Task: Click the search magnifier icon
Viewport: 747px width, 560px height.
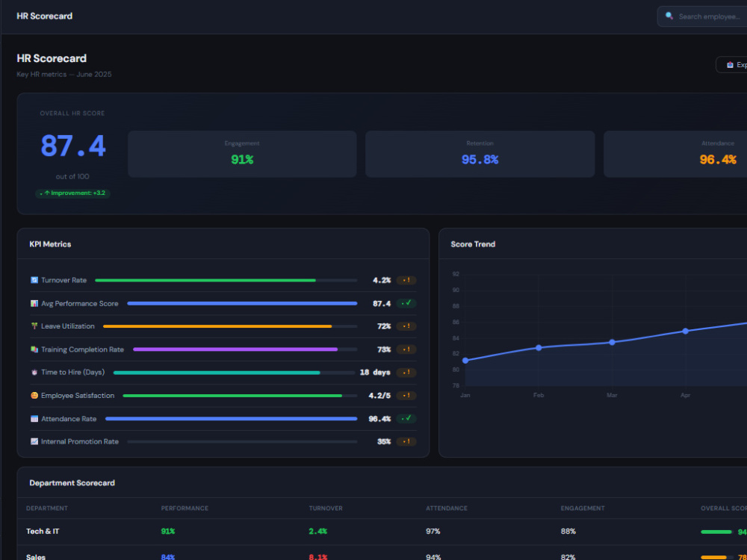Action: (x=669, y=16)
